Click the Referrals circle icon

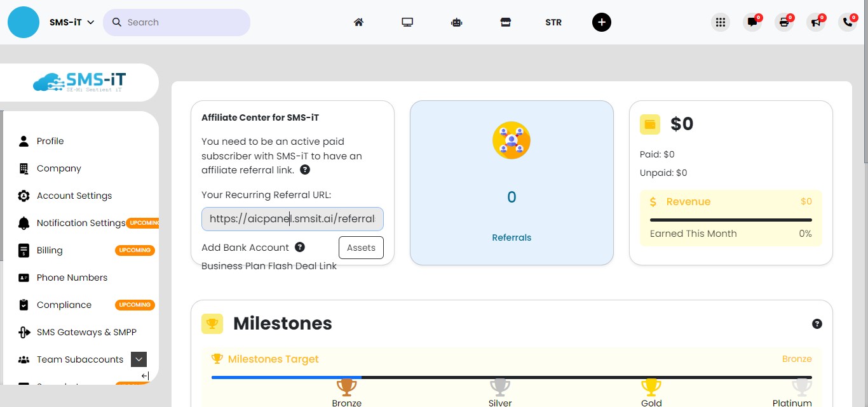click(x=512, y=140)
